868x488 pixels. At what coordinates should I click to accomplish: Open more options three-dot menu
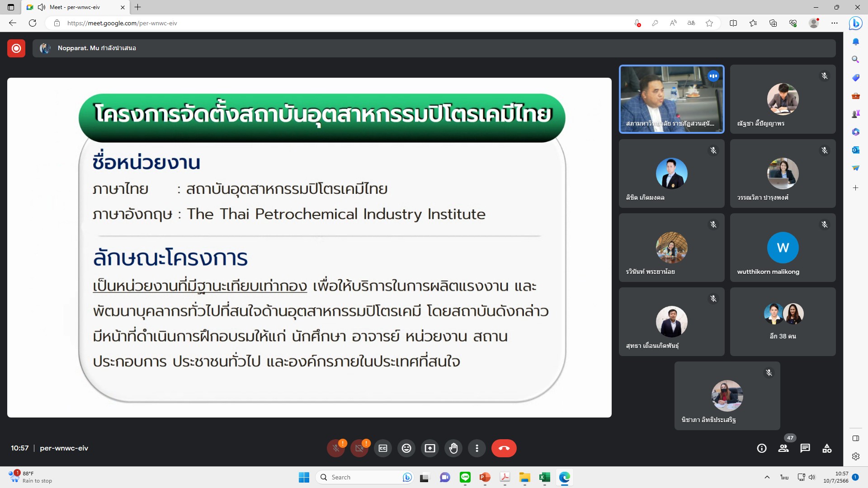[477, 448]
